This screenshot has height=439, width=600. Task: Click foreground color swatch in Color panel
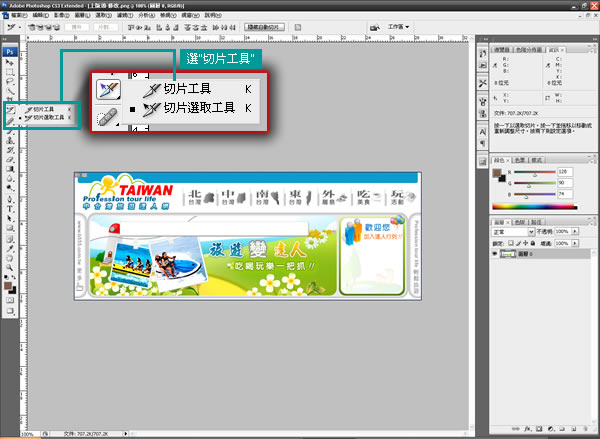[x=497, y=173]
